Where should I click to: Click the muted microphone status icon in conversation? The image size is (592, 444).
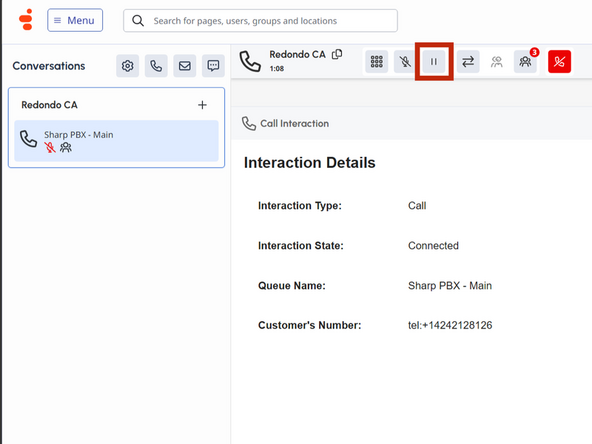coord(50,148)
